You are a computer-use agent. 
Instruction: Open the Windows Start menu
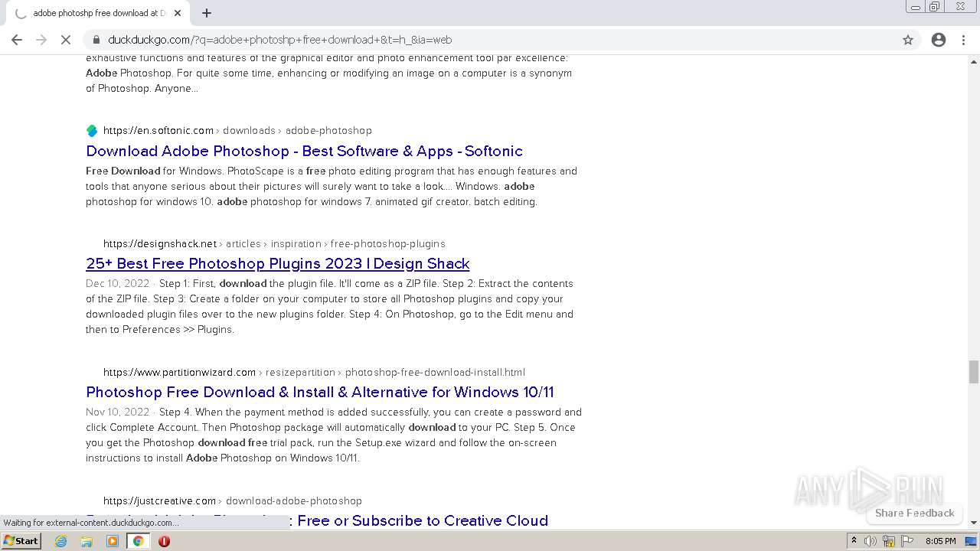(21, 541)
